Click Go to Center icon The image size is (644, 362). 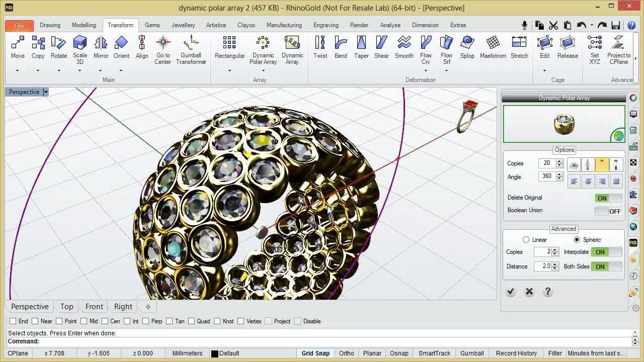163,43
